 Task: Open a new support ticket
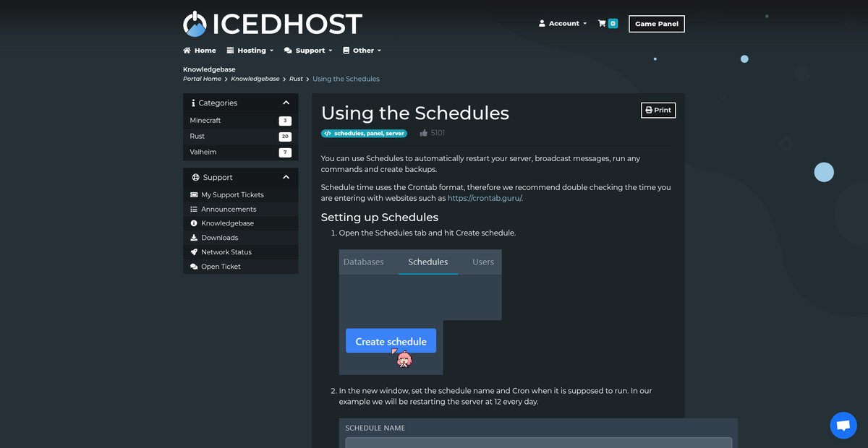(x=240, y=267)
